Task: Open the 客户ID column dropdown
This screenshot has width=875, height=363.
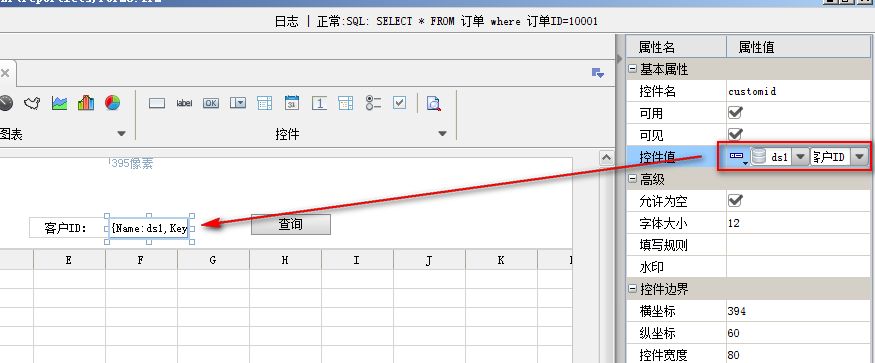Action: 859,157
